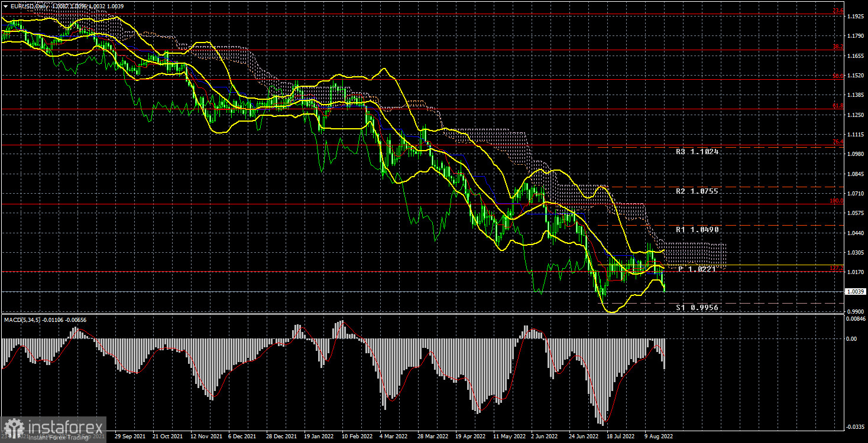Click the current price tag 1.0039

[856, 291]
